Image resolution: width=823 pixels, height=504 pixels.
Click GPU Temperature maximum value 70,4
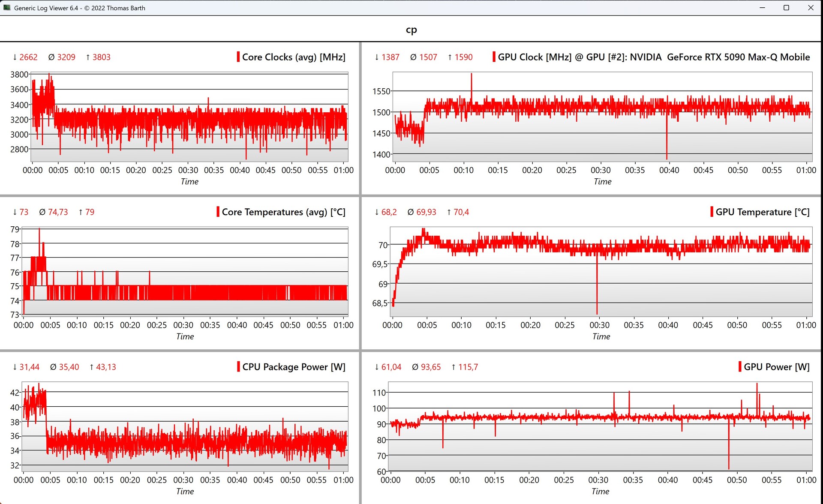pos(461,212)
